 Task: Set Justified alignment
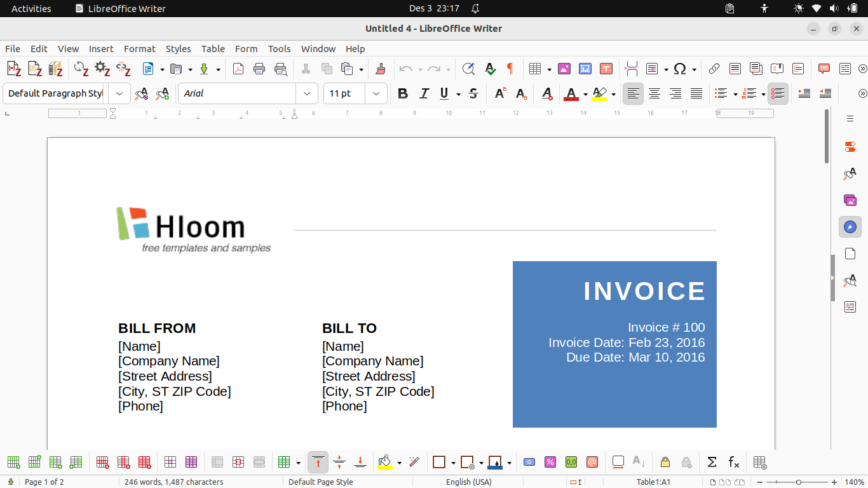pyautogui.click(x=697, y=94)
